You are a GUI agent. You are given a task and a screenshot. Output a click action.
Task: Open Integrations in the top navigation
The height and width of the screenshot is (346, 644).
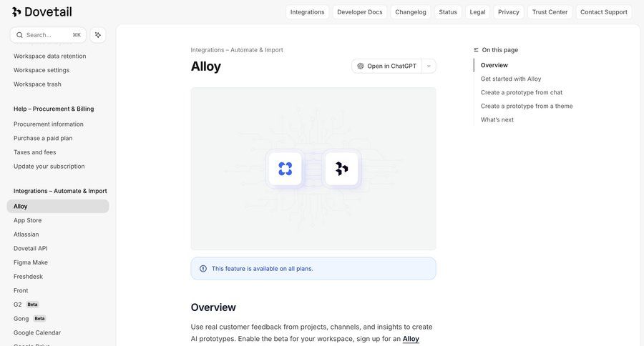point(307,12)
